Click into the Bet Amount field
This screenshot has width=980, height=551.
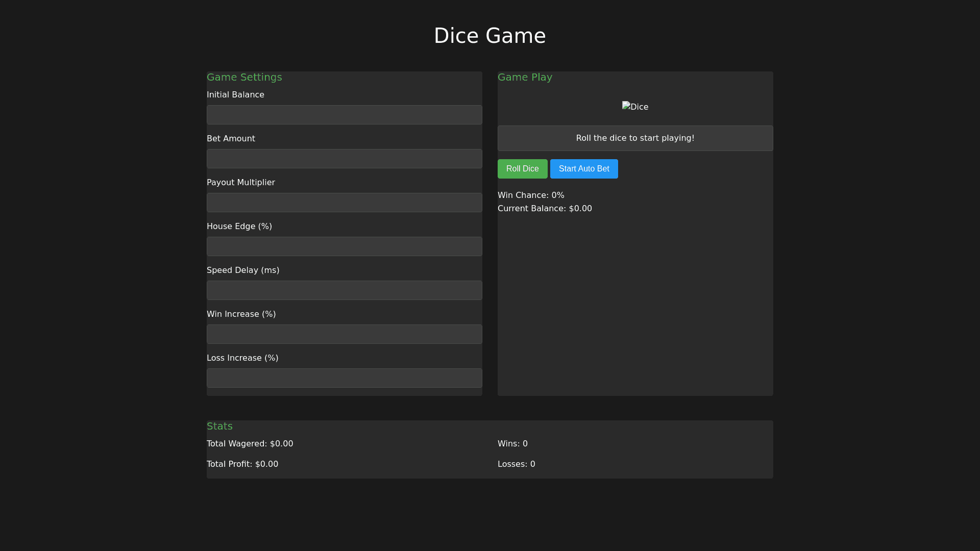[x=344, y=159]
